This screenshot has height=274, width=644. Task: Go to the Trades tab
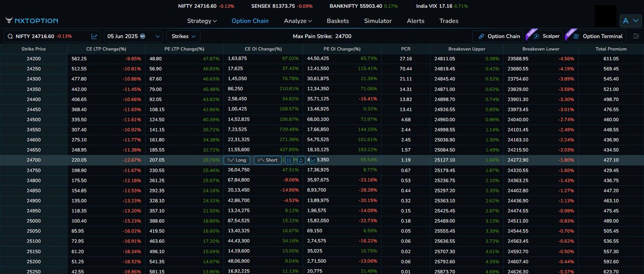[x=449, y=21]
